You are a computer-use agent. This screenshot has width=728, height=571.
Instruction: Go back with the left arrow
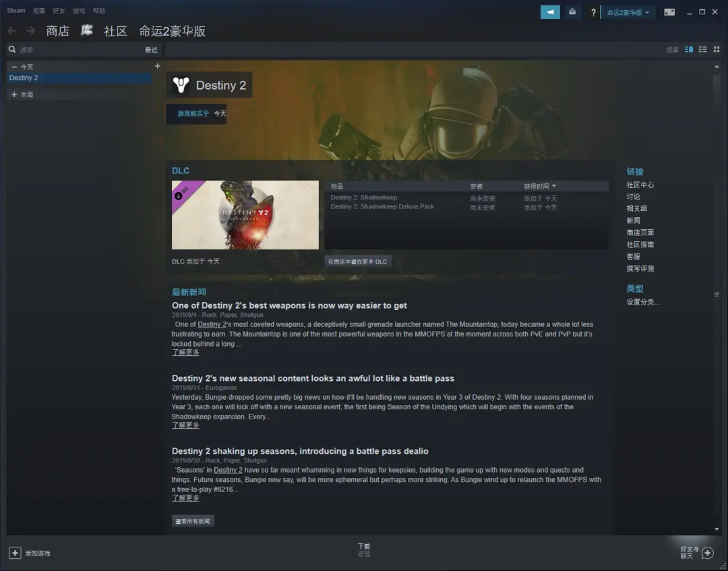(x=12, y=30)
